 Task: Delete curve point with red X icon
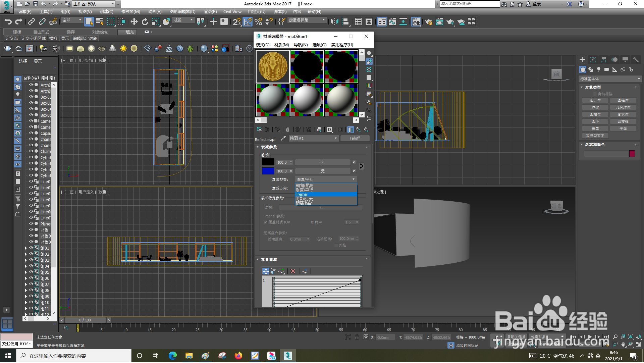tap(293, 271)
